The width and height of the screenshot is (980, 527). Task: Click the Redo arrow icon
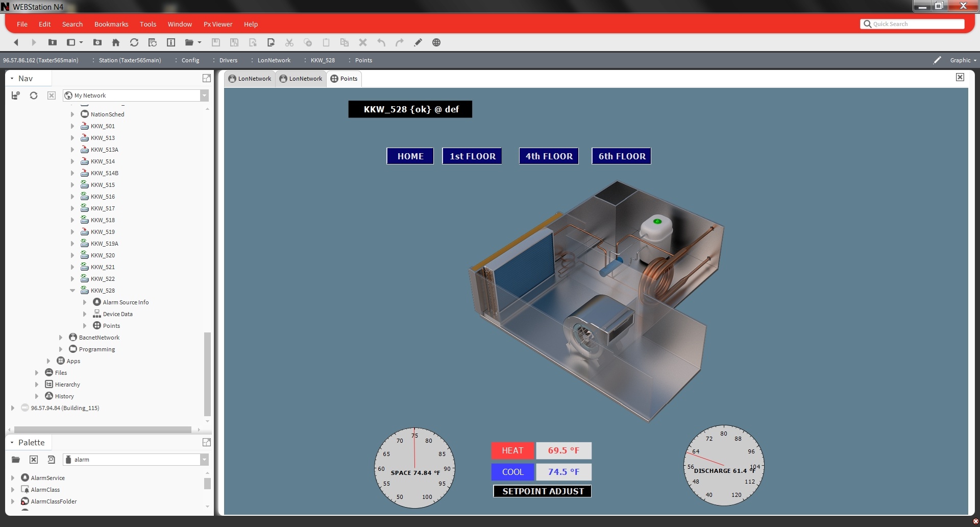400,42
